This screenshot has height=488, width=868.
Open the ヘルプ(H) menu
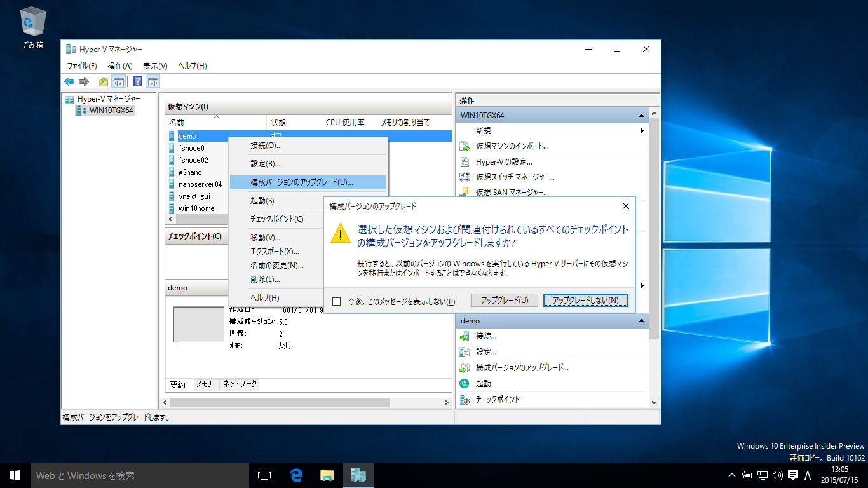coord(192,66)
